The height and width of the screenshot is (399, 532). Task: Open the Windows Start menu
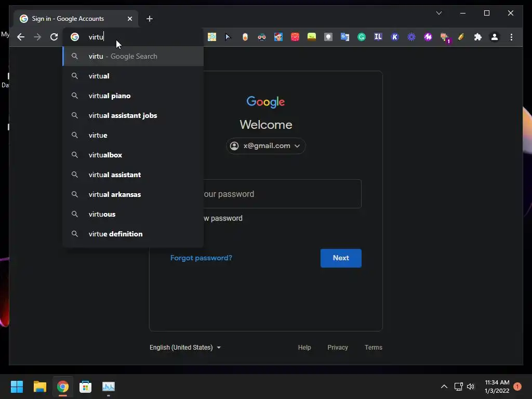point(17,387)
